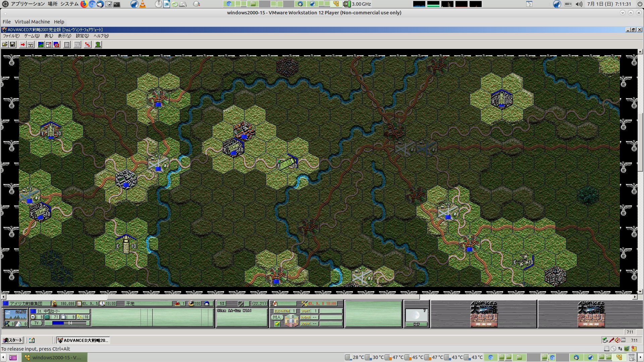644x362 pixels.
Task: Open the world map view icon
Action: pos(41,45)
